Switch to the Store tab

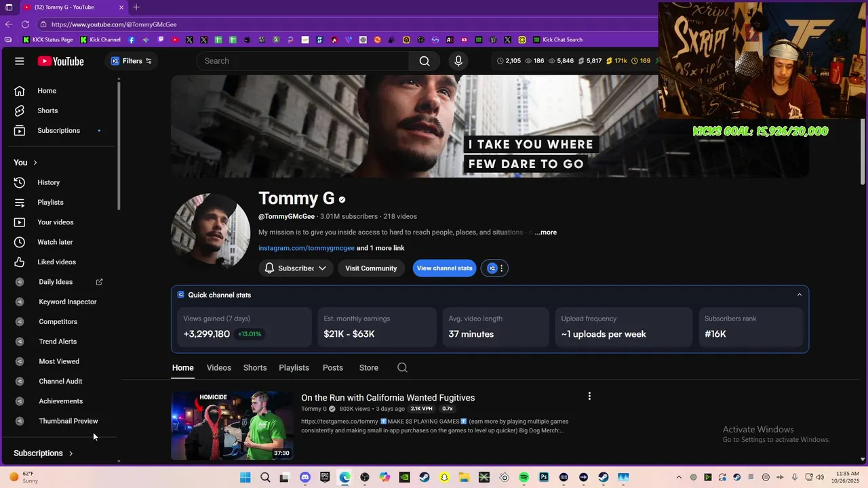(x=369, y=368)
